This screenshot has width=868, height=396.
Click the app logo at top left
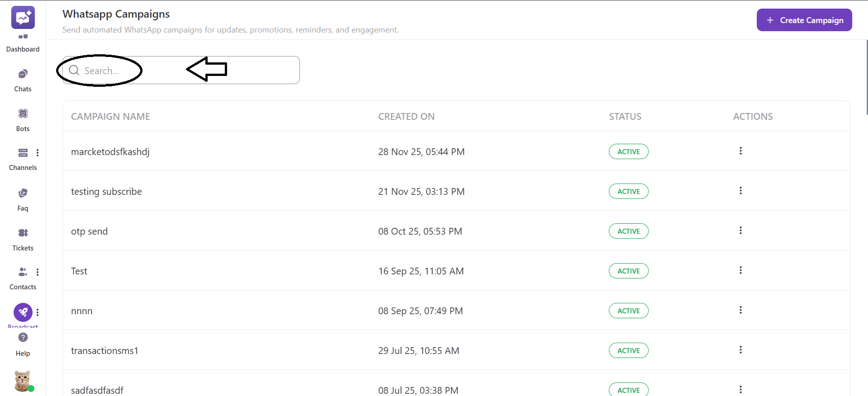[x=23, y=17]
